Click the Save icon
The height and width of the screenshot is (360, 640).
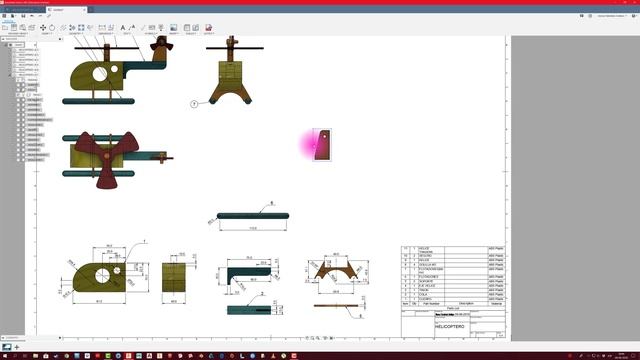[23, 16]
